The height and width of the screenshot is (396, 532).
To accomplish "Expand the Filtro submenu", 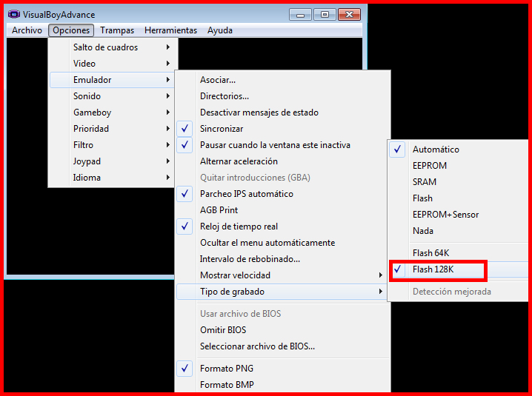I will [112, 145].
